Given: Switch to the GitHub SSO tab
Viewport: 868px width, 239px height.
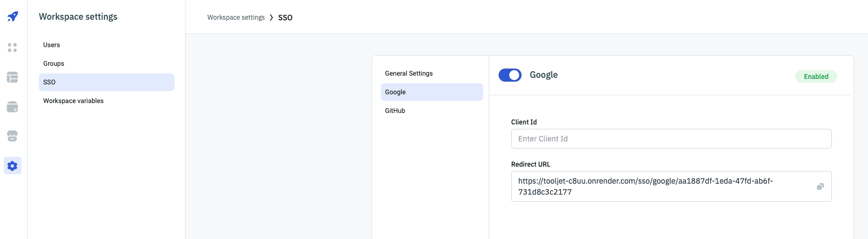Looking at the screenshot, I should 395,111.
